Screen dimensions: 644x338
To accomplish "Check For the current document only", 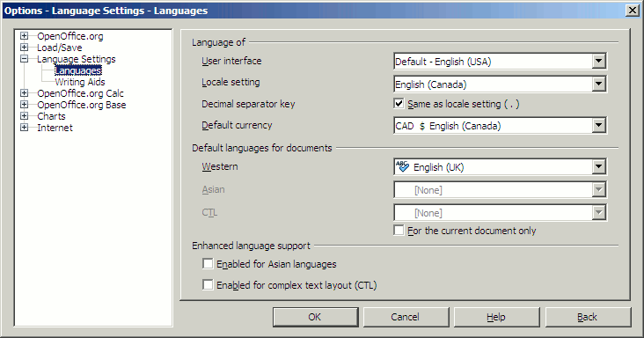I will tap(399, 230).
